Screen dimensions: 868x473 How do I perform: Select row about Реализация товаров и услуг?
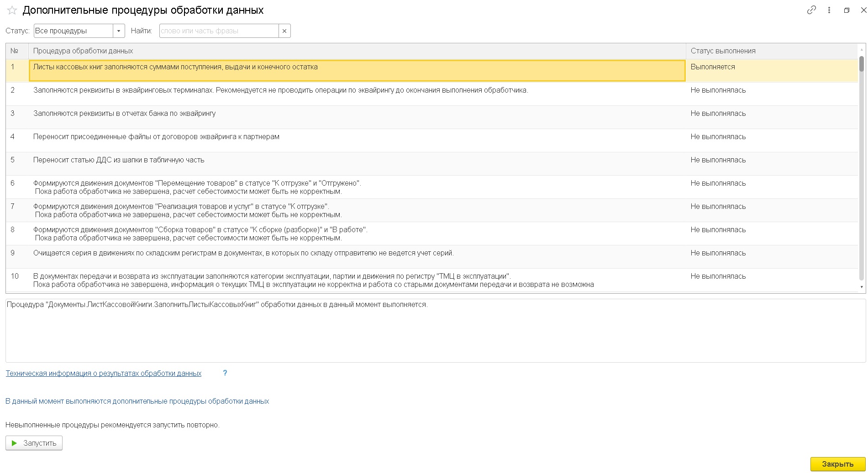click(357, 210)
